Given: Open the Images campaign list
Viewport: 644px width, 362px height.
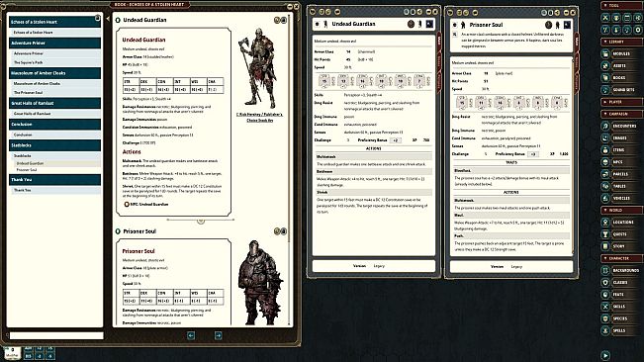Looking at the screenshot, I should (621, 137).
